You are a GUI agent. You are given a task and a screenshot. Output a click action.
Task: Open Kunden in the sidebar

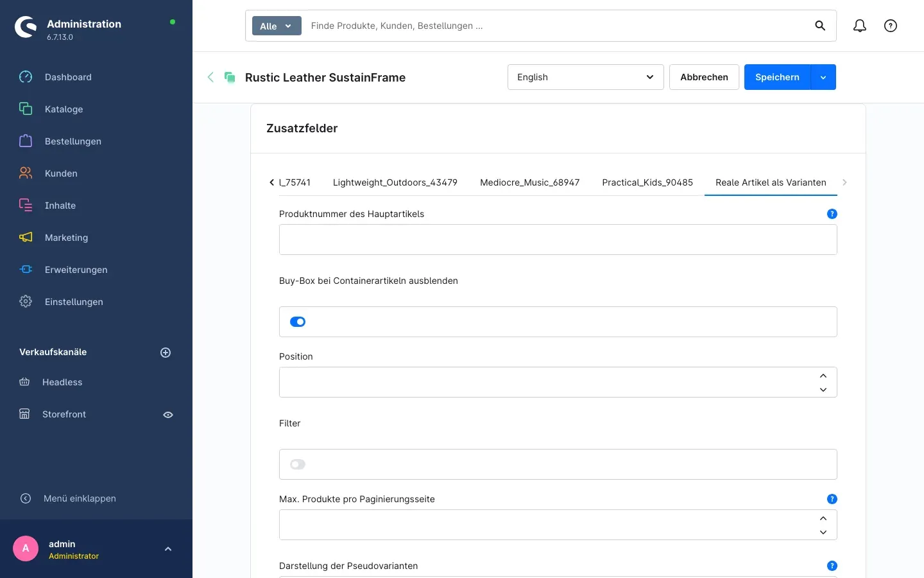(61, 173)
